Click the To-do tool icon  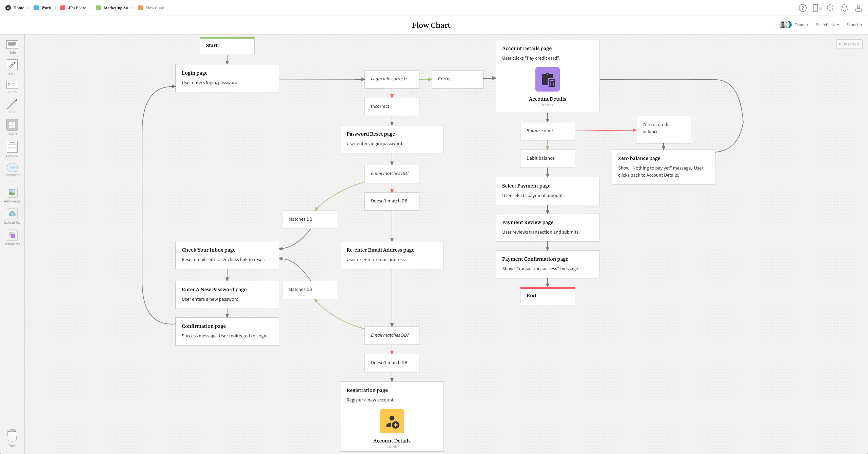(x=12, y=84)
